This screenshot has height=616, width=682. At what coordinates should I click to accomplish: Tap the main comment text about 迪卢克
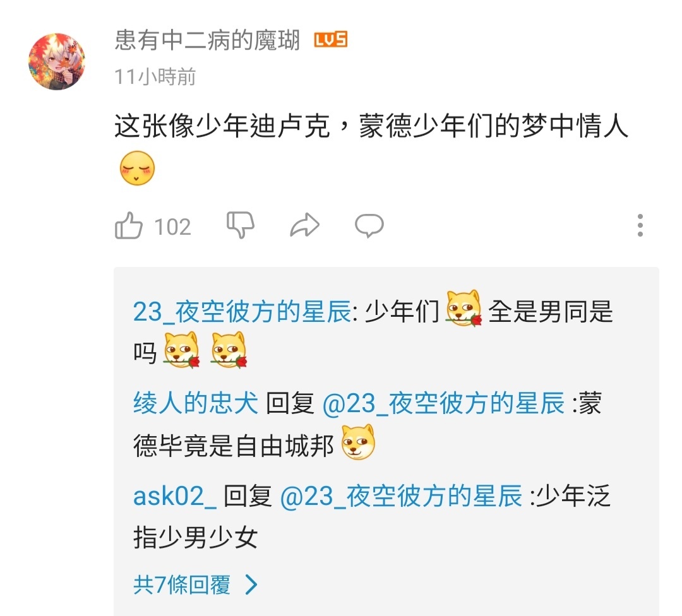pyautogui.click(x=371, y=126)
